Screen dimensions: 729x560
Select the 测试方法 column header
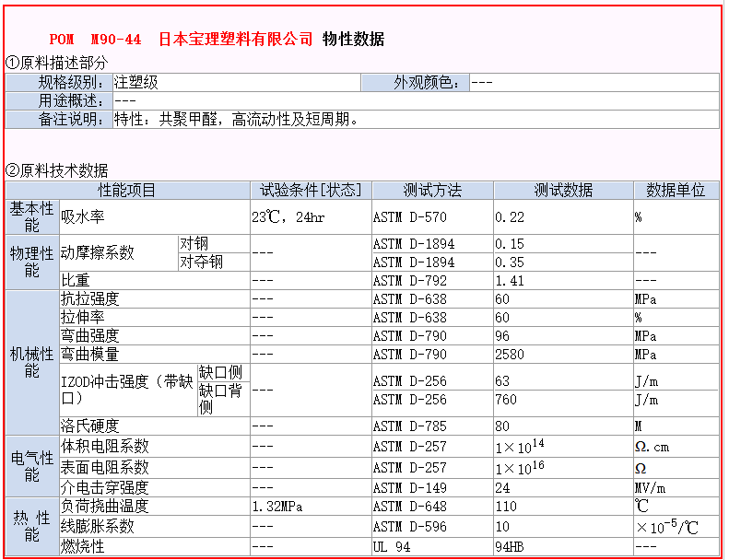pos(431,191)
